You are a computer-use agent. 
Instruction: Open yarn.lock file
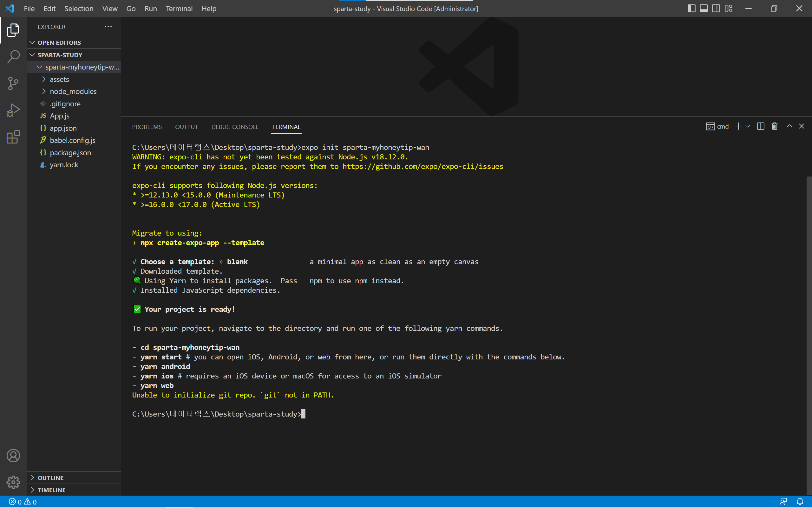(74, 165)
